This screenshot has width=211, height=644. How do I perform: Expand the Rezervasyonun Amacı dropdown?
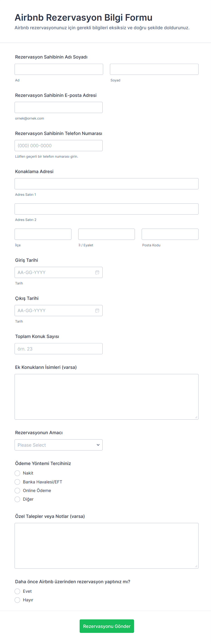(x=59, y=445)
